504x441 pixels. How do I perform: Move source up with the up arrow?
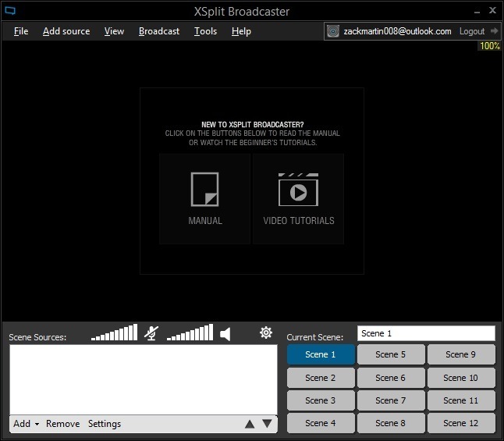[250, 425]
